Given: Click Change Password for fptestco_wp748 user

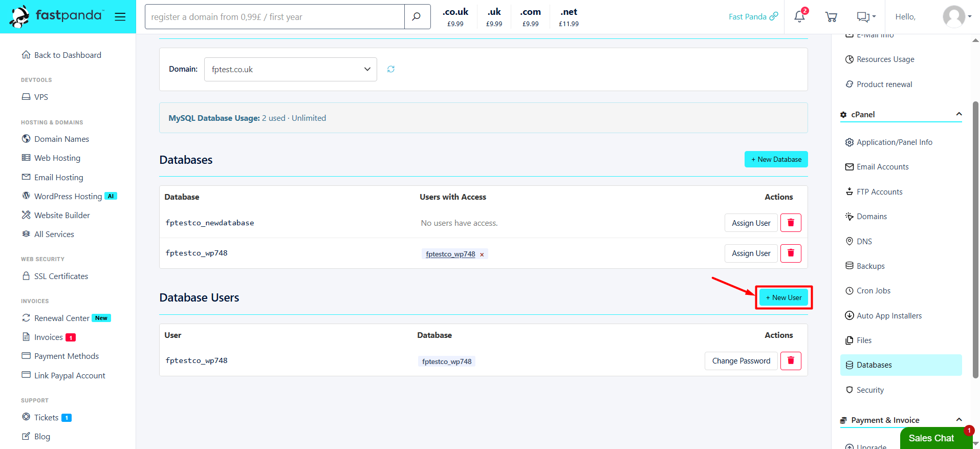Looking at the screenshot, I should click(x=741, y=360).
